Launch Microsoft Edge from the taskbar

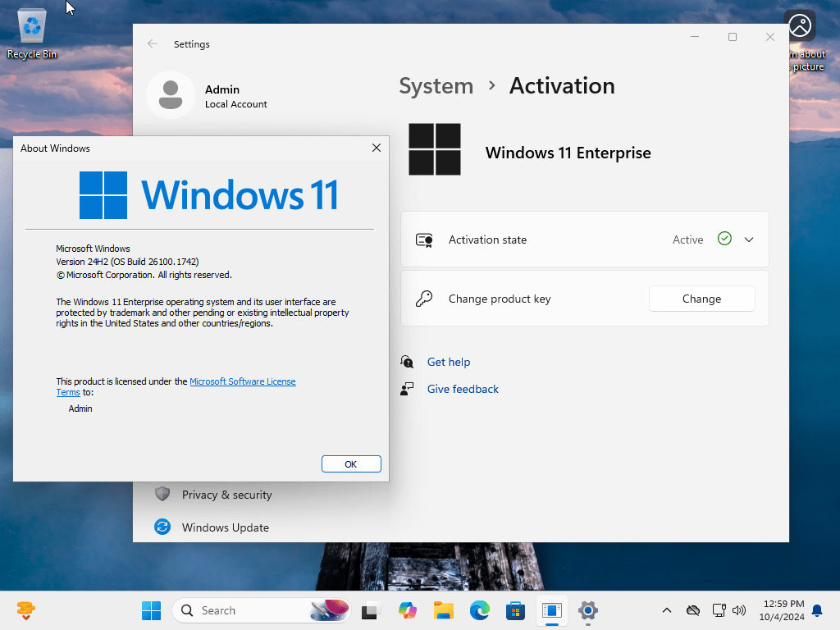pyautogui.click(x=479, y=610)
